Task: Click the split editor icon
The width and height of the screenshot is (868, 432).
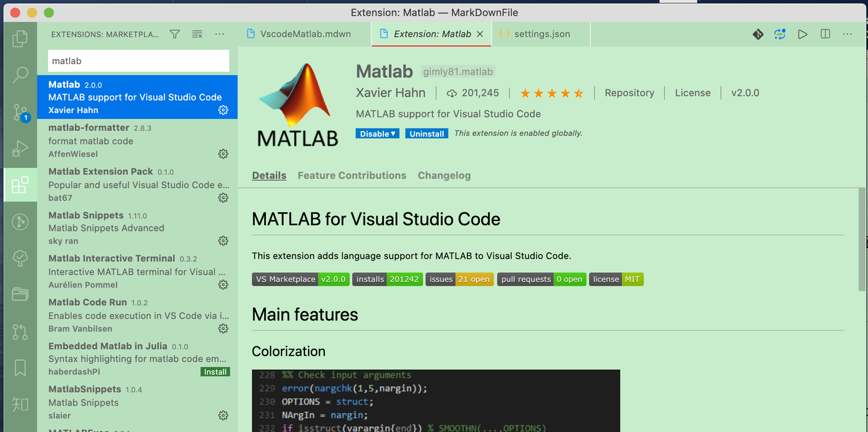Action: 825,34
